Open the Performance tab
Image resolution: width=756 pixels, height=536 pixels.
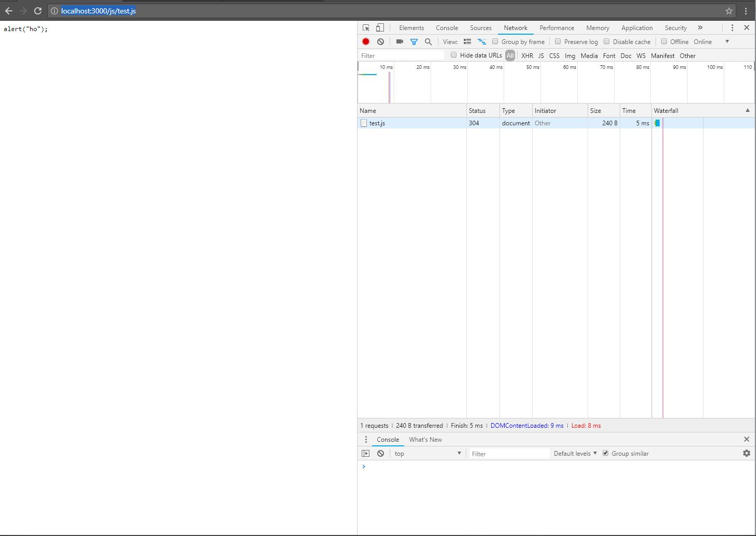tap(557, 28)
